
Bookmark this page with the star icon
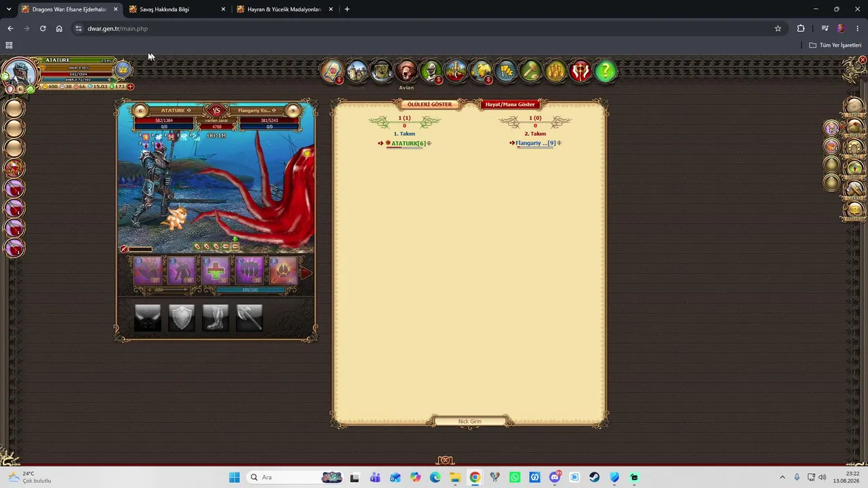pyautogui.click(x=778, y=28)
